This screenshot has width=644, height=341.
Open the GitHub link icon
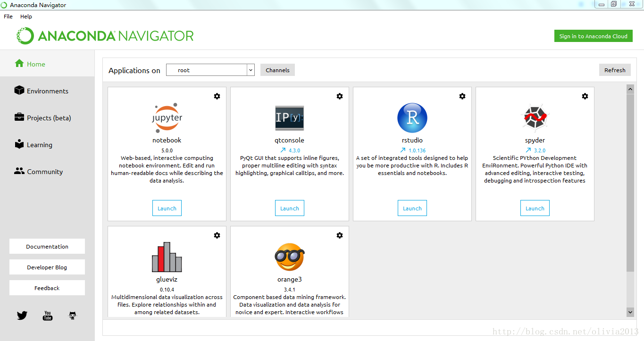(x=73, y=316)
